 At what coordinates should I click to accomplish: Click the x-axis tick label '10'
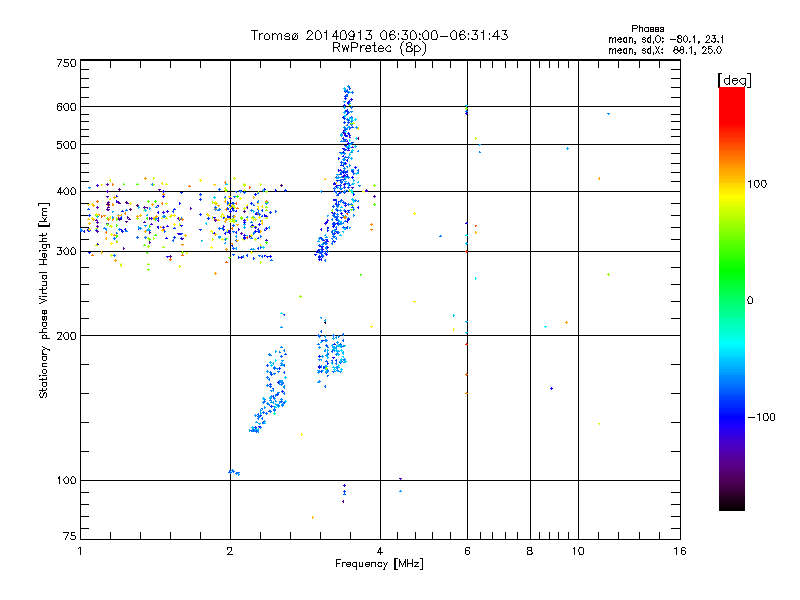click(x=578, y=551)
